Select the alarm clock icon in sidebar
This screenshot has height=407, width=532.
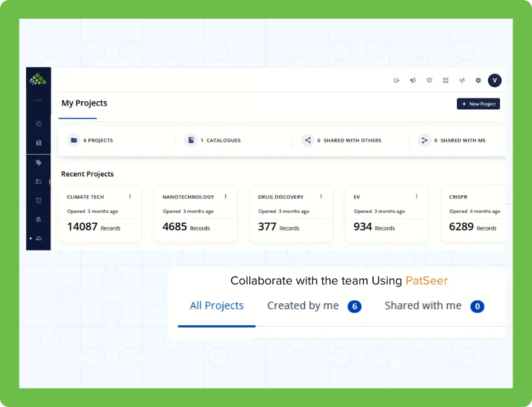[39, 200]
